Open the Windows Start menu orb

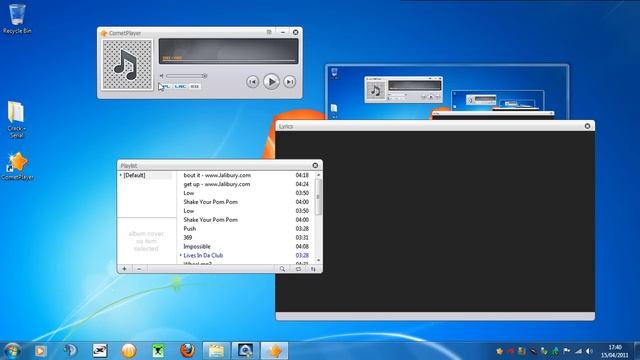pos(12,351)
